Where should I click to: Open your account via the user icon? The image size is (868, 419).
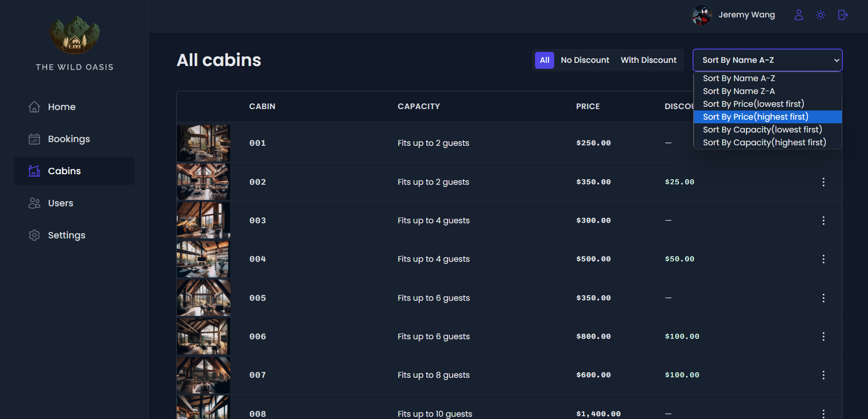pyautogui.click(x=798, y=15)
